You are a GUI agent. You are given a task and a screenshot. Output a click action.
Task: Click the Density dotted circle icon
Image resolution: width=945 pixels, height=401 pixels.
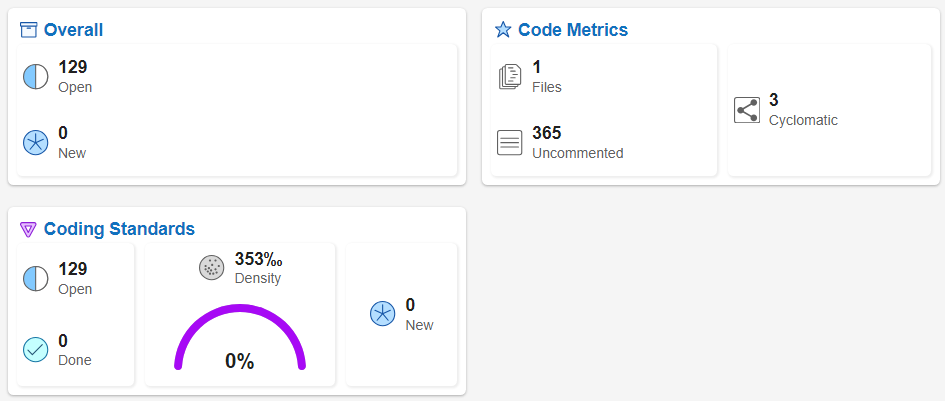click(212, 267)
